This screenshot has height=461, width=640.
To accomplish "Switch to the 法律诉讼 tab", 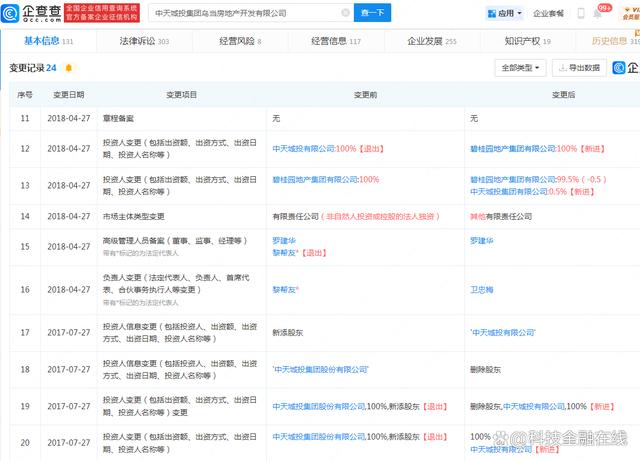I will [144, 41].
